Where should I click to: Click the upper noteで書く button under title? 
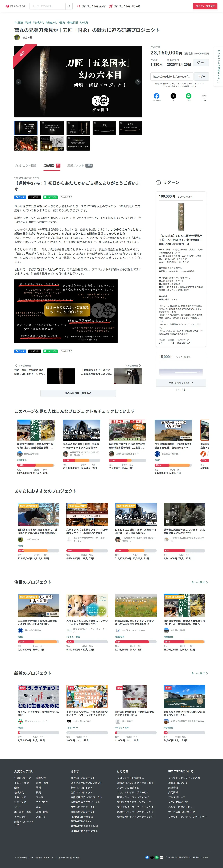66,197
